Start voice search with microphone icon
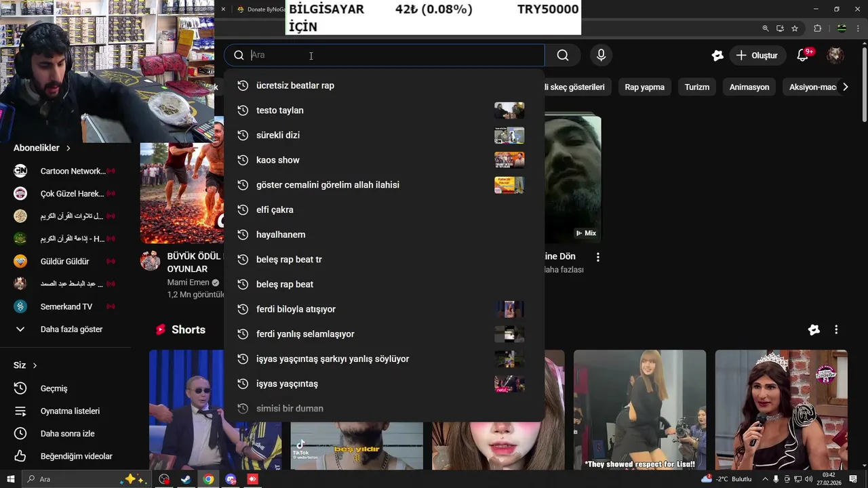The width and height of the screenshot is (868, 488). pos(601,56)
